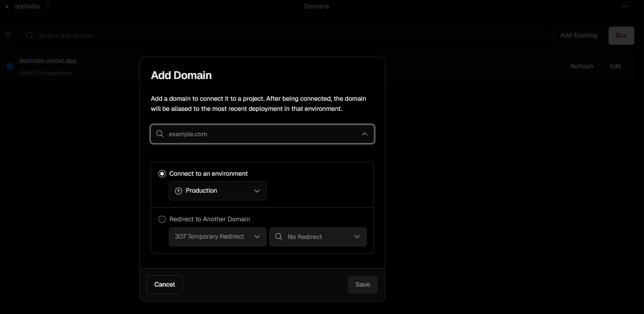This screenshot has width=644, height=314.
Task: Click the Buy button
Action: tap(621, 35)
